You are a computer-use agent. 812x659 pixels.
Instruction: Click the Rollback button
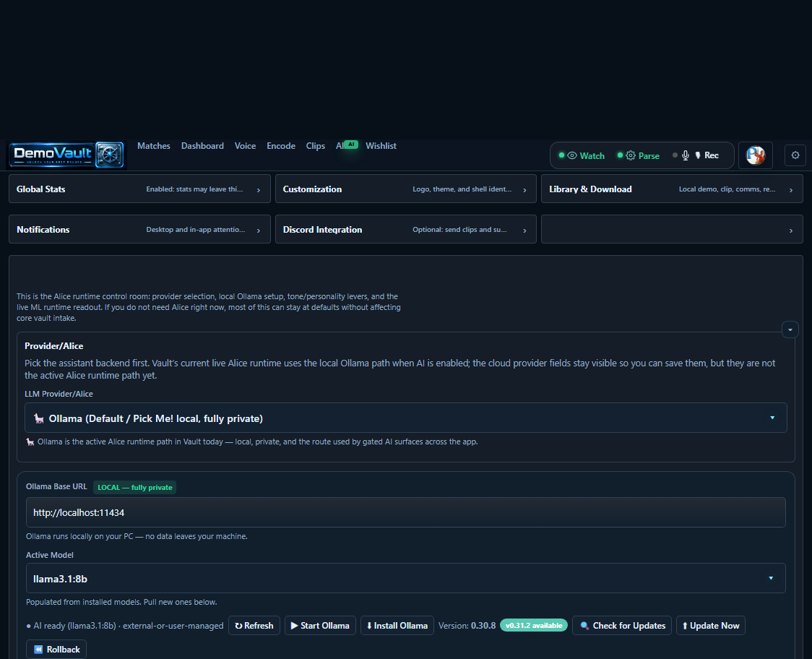[56, 649]
